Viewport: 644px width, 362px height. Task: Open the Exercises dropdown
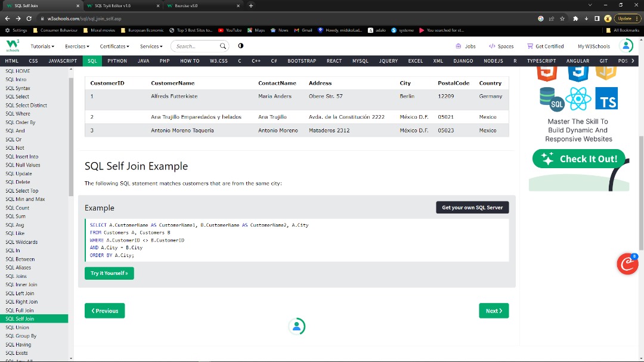click(x=77, y=46)
